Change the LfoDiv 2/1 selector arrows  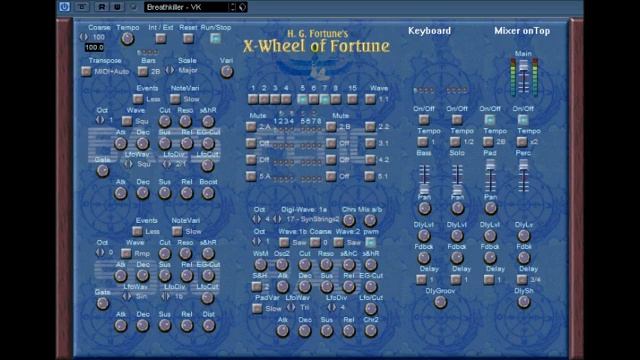[x=167, y=164]
